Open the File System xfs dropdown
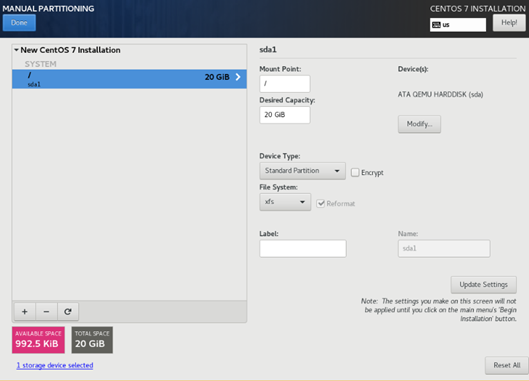Viewport: 529px width, 381px height. pyautogui.click(x=285, y=202)
